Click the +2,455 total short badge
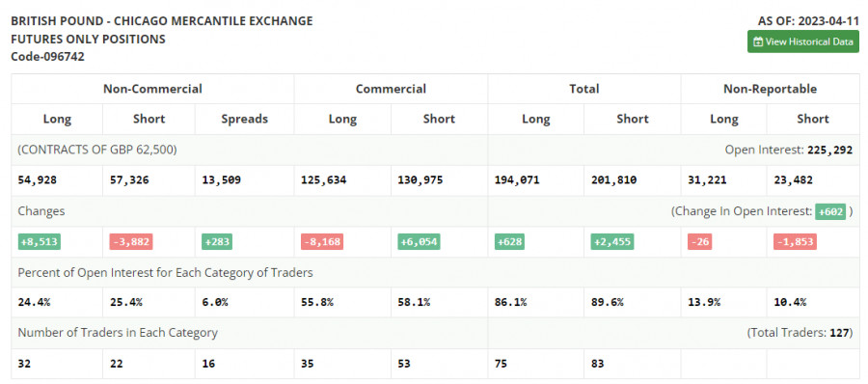This screenshot has width=868, height=384. coord(611,242)
